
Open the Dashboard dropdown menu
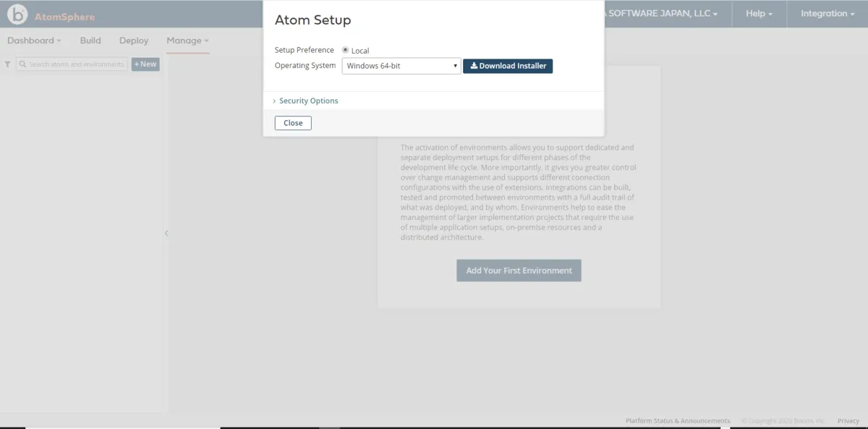pyautogui.click(x=34, y=41)
